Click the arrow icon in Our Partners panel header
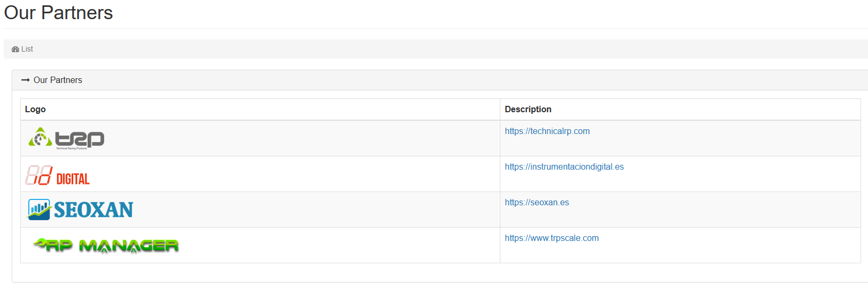Image resolution: width=868 pixels, height=292 pixels. [x=25, y=80]
